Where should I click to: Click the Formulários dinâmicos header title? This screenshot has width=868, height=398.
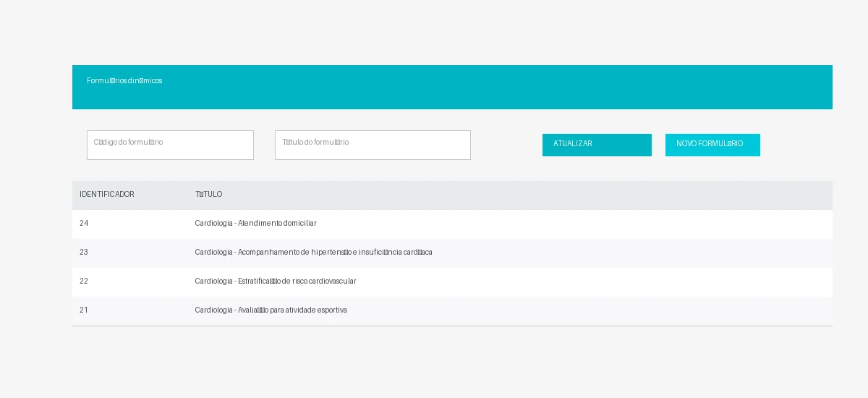(x=124, y=81)
